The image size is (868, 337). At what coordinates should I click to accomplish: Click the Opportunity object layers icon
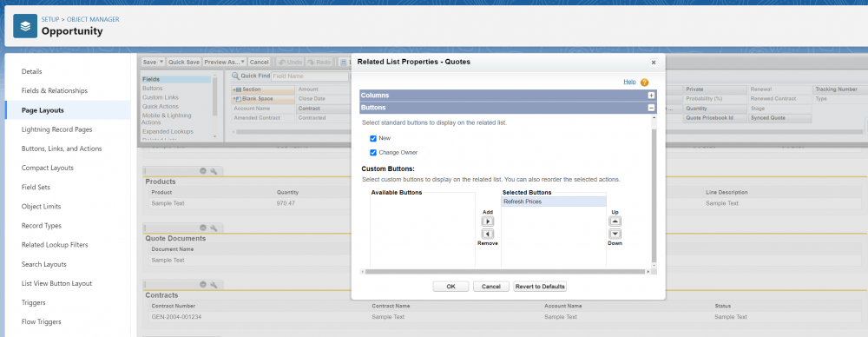(25, 26)
